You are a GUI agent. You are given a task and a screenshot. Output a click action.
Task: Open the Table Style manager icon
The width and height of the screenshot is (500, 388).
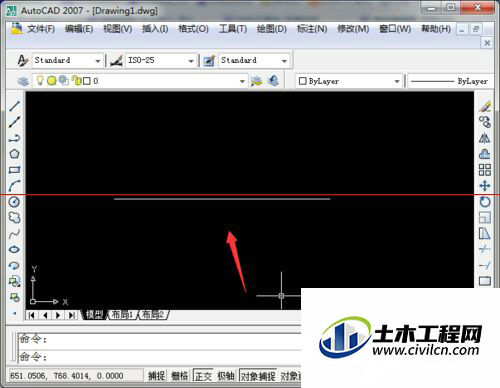(209, 61)
